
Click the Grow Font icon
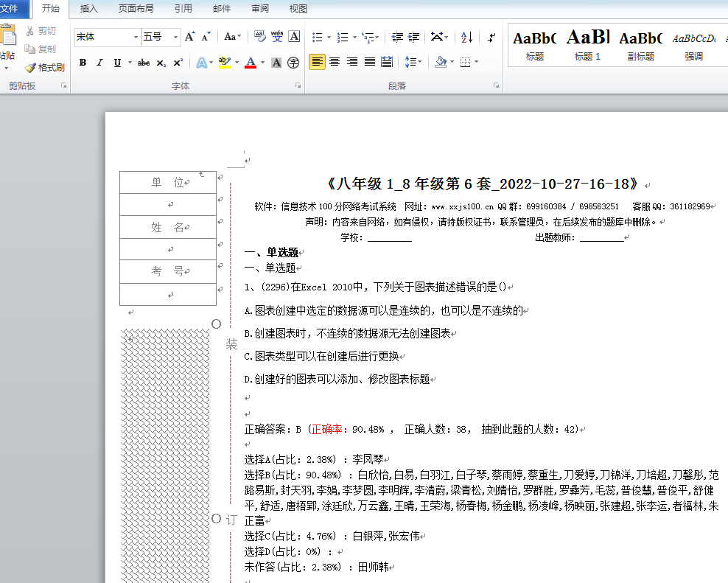pos(189,37)
